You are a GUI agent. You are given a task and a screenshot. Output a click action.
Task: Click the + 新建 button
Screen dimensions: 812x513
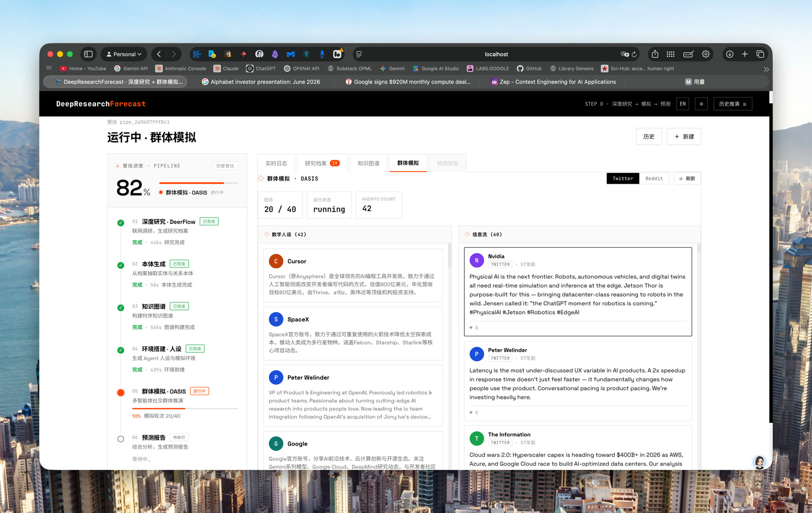click(x=684, y=136)
